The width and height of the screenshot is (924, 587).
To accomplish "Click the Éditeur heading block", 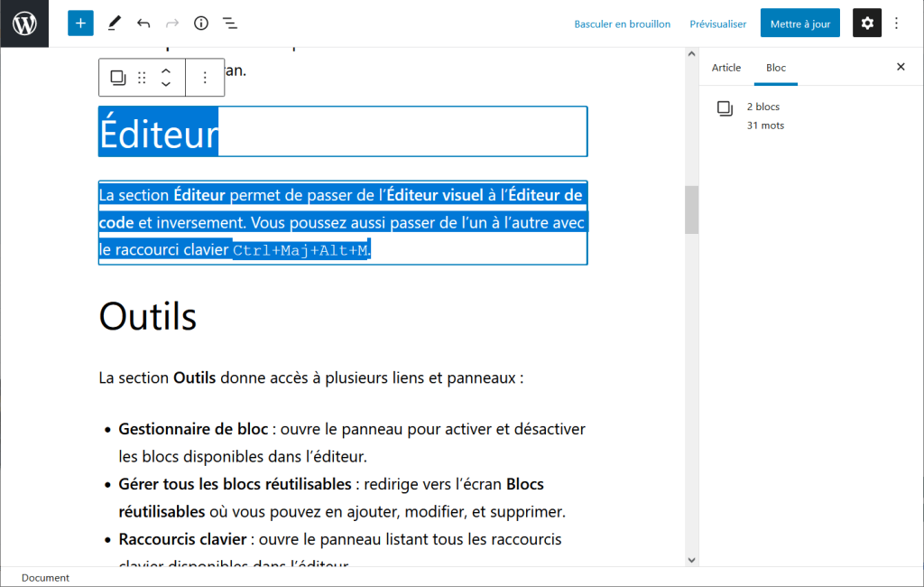I will point(343,132).
